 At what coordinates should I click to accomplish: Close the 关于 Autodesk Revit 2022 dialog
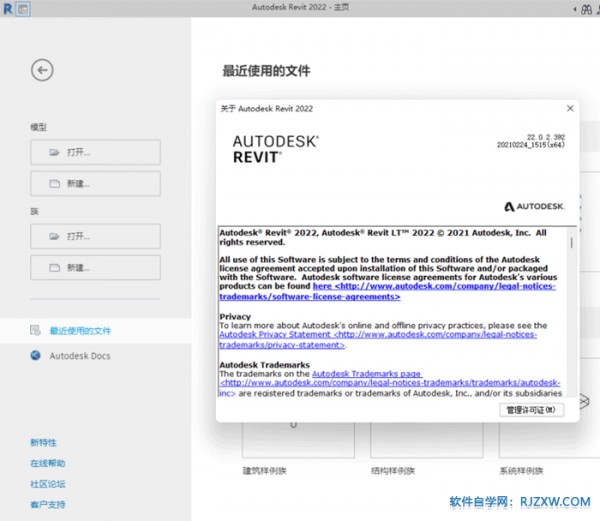click(x=570, y=108)
